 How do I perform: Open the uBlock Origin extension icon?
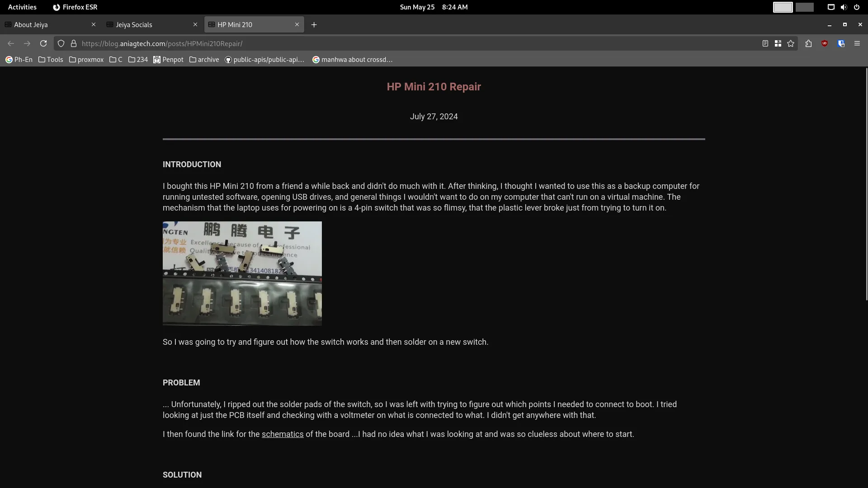(x=825, y=43)
